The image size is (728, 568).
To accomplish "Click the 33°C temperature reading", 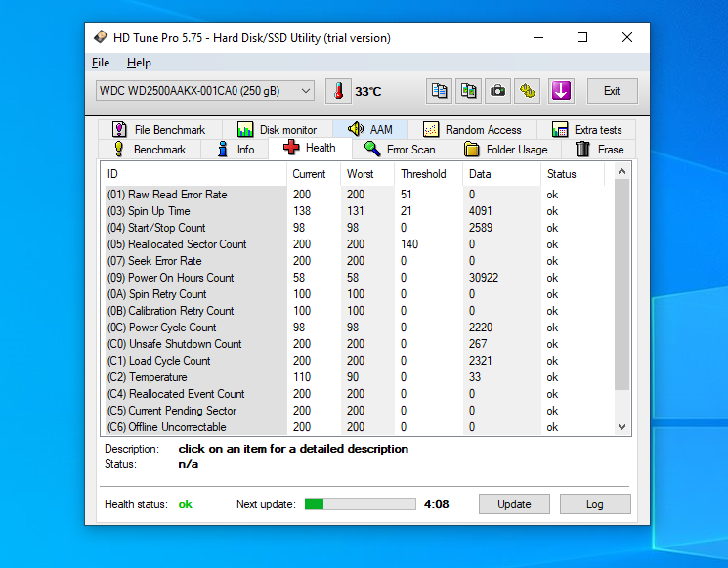I will [x=367, y=92].
